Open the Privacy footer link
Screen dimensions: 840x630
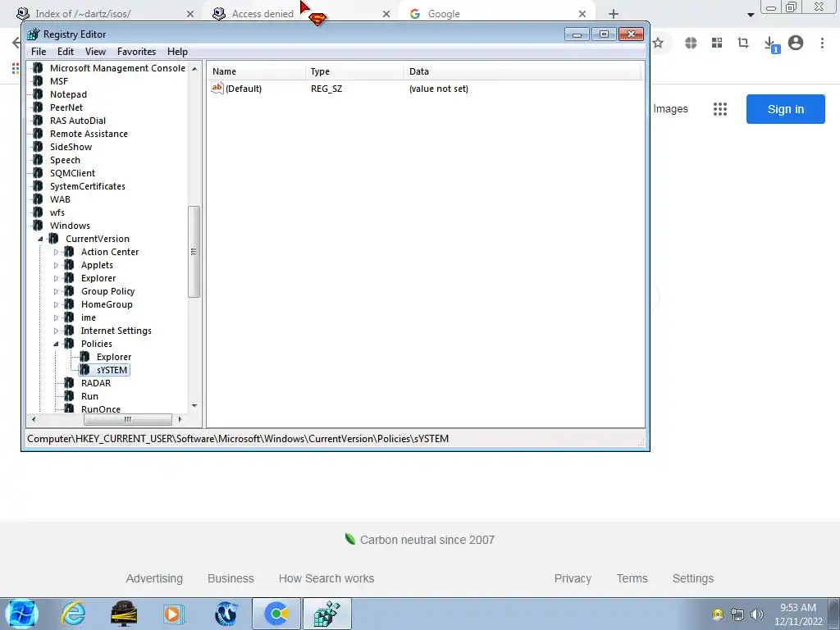pos(573,578)
